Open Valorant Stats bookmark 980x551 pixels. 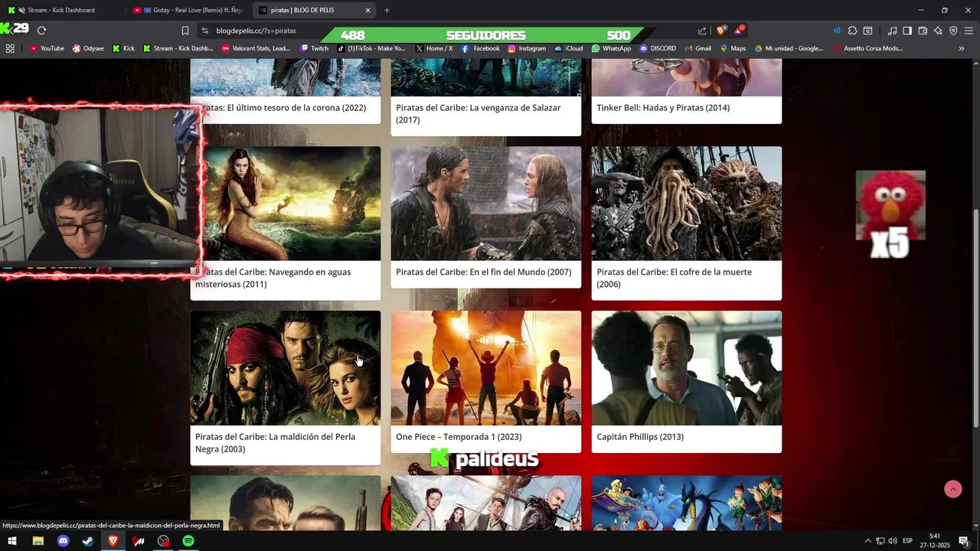pos(256,48)
